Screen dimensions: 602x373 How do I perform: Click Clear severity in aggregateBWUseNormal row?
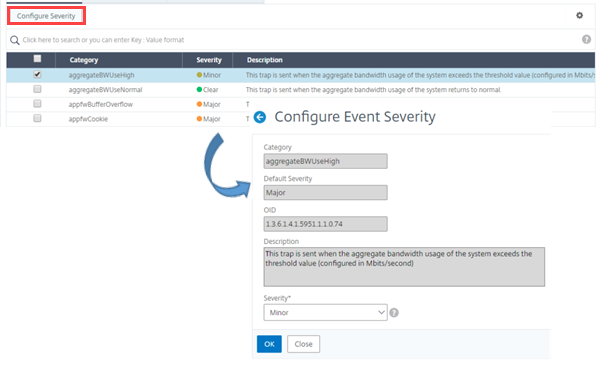pos(207,90)
